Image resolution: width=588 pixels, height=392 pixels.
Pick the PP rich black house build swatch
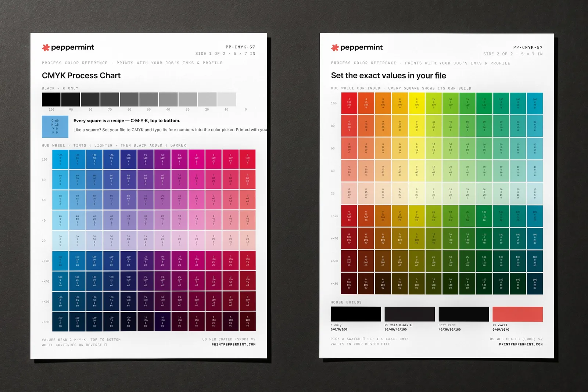(x=410, y=314)
